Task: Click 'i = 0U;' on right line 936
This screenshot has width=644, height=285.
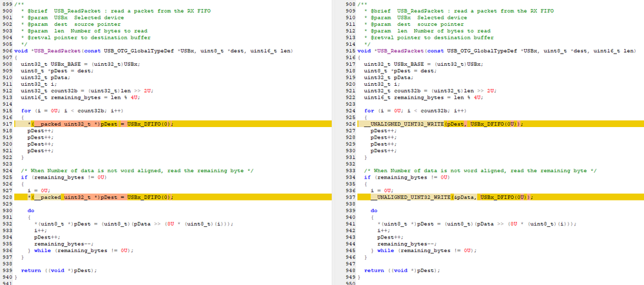Action: 382,191
